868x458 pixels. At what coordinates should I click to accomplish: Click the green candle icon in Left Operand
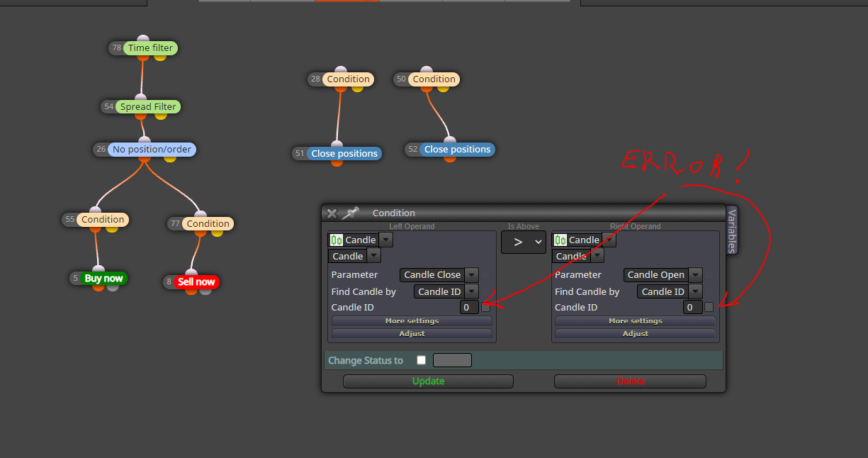[336, 240]
